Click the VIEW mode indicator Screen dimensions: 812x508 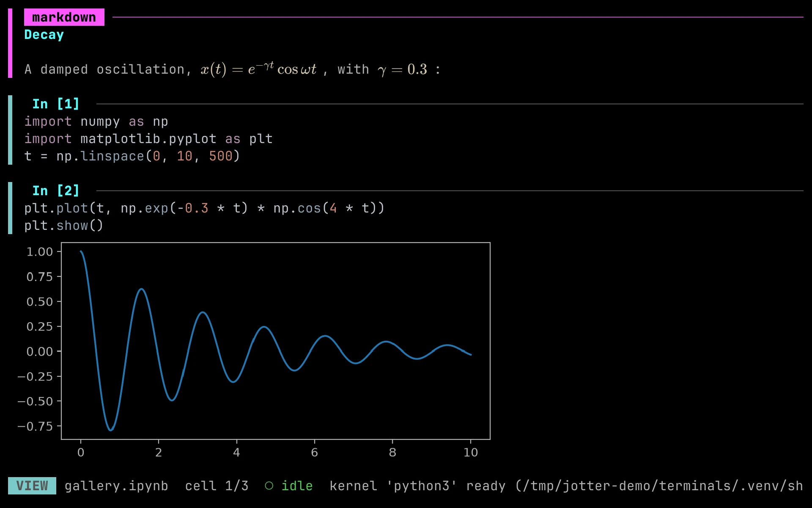click(32, 486)
